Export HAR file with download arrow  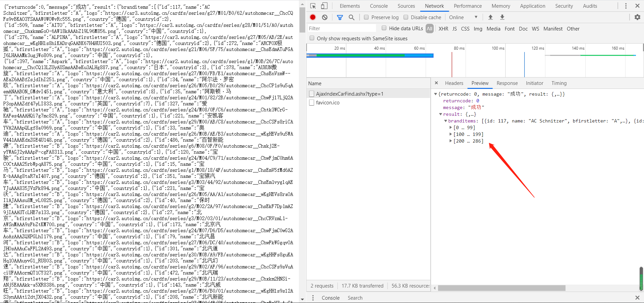point(502,17)
